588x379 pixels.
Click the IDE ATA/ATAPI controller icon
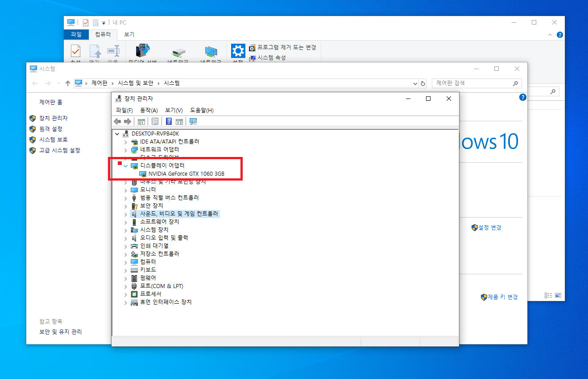click(x=134, y=141)
